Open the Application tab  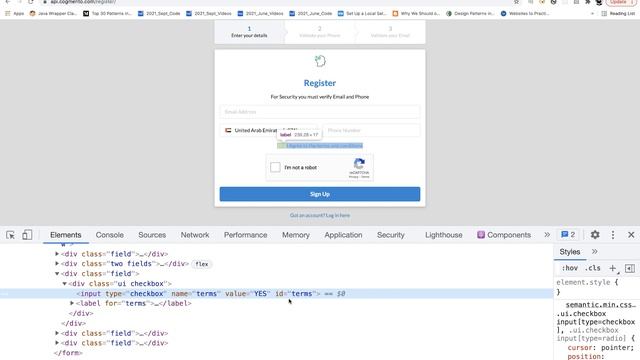pyautogui.click(x=343, y=235)
